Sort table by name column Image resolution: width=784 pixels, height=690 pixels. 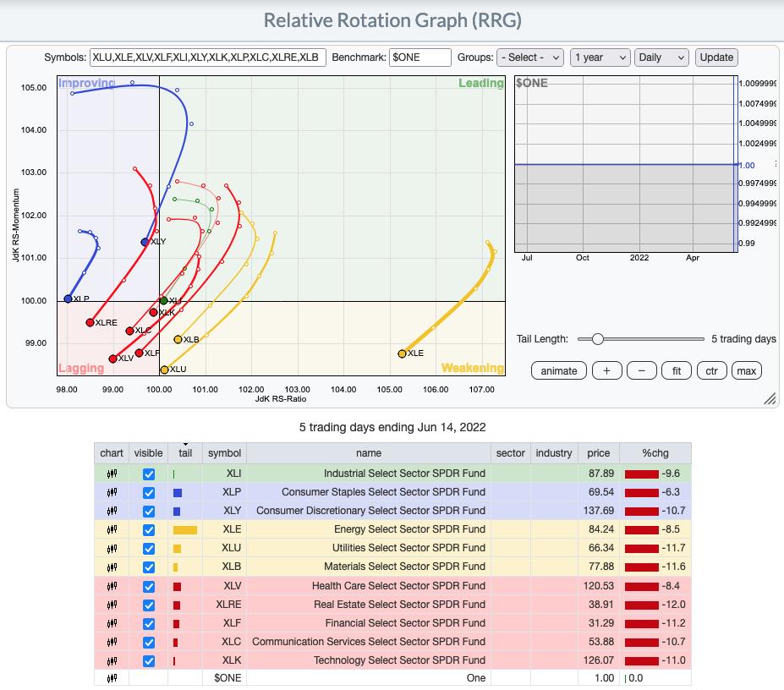[369, 453]
